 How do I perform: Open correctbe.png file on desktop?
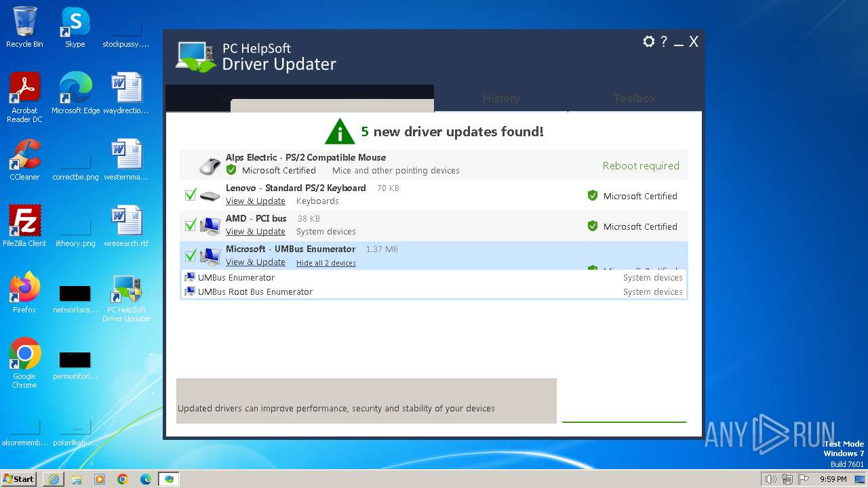click(x=75, y=165)
